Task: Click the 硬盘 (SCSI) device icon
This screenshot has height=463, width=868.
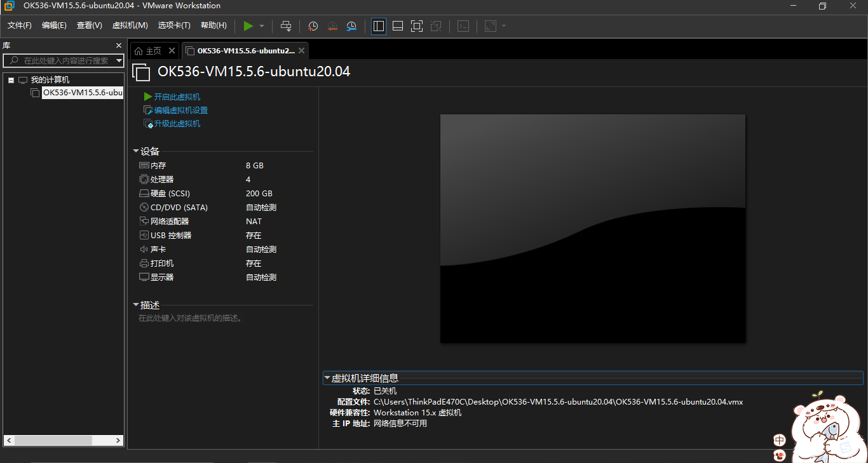Action: (x=144, y=193)
